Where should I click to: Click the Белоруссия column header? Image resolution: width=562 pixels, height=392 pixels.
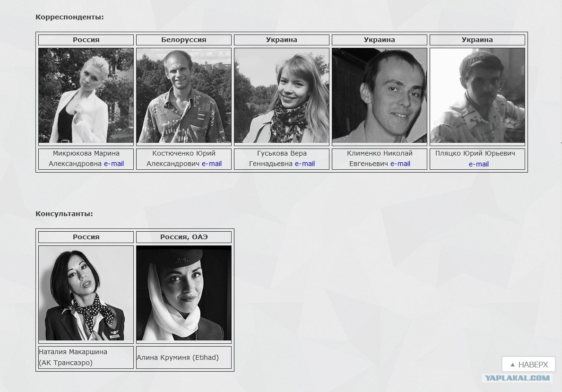tap(184, 40)
